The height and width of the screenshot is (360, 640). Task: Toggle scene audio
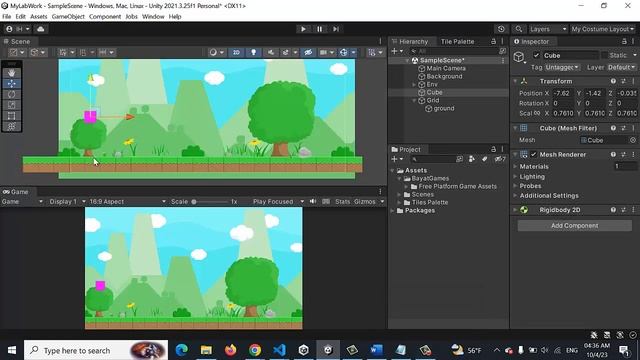pyautogui.click(x=271, y=52)
